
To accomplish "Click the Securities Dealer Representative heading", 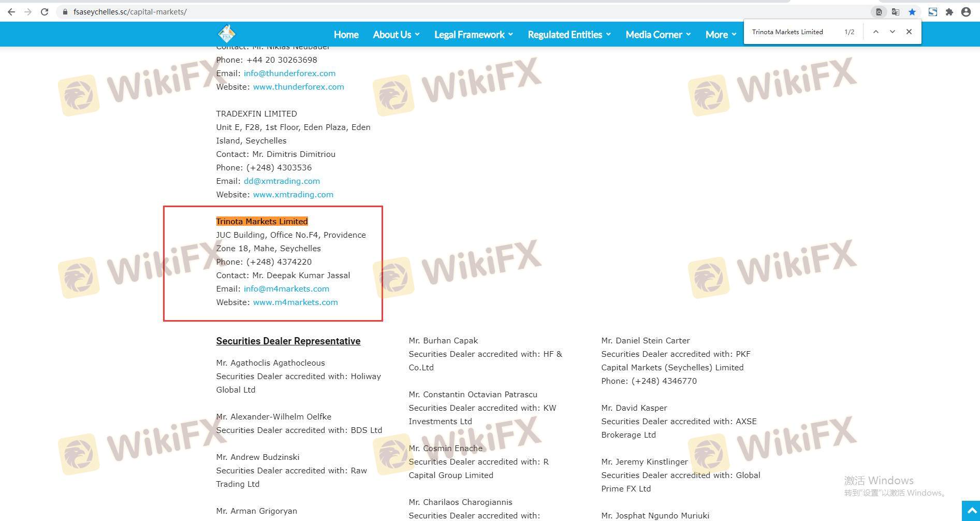I will point(288,341).
